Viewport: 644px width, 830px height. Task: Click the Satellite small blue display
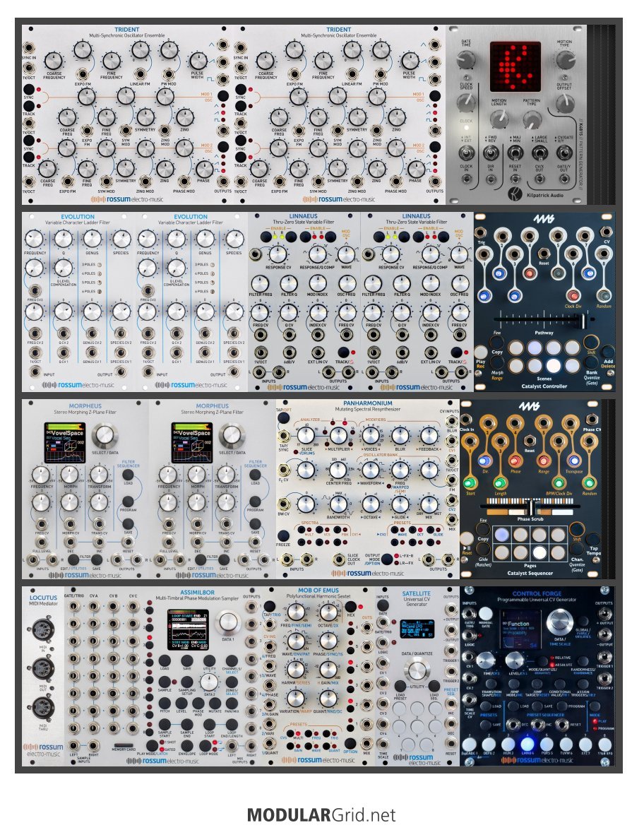pyautogui.click(x=417, y=630)
